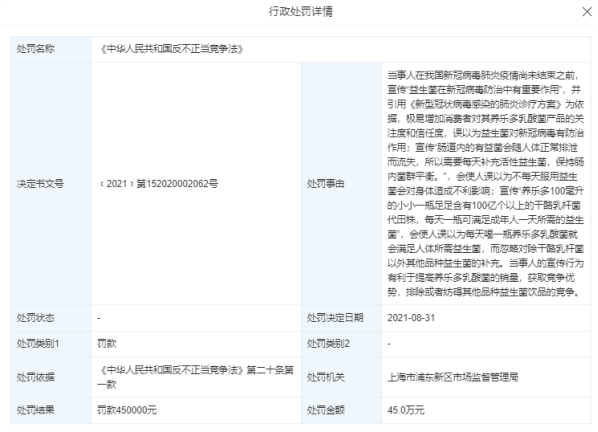598x432 pixels.
Task: Close the 行政处罚详情 dialog
Action: tap(587, 12)
